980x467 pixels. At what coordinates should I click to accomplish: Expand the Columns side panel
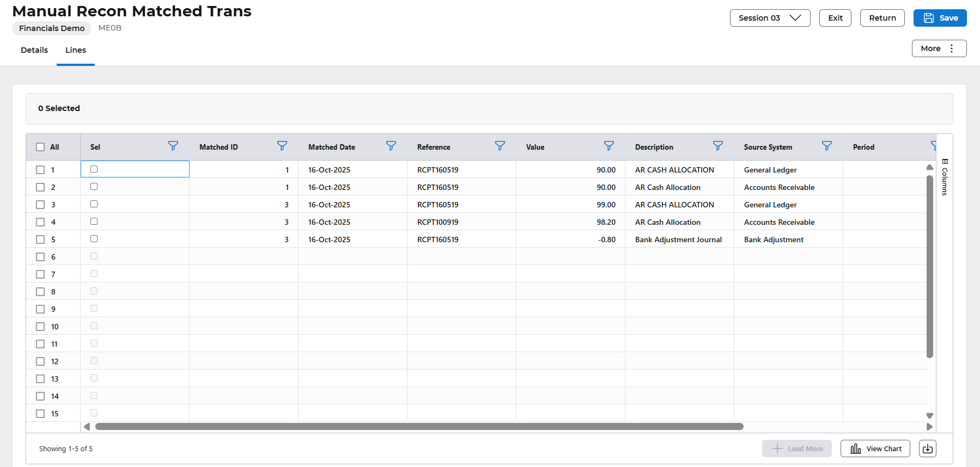tap(945, 177)
